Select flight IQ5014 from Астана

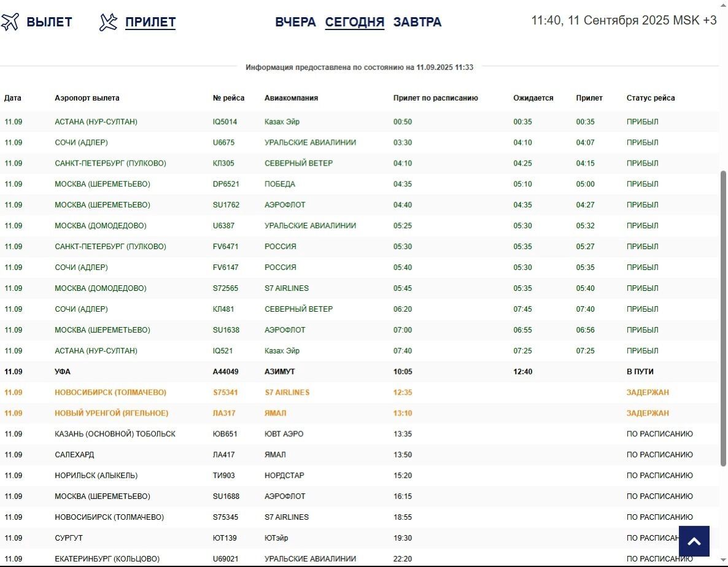[x=225, y=122]
